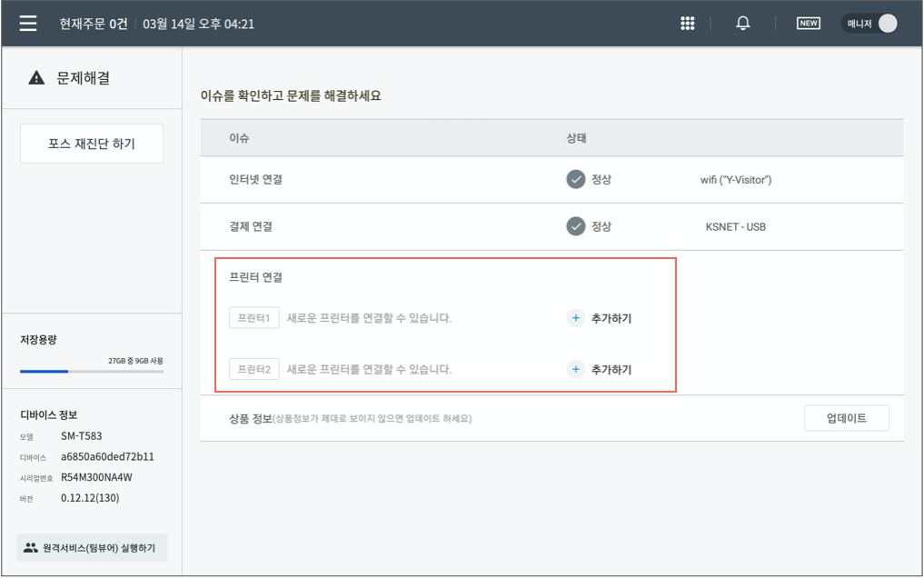Click the 결제 연결 status check icon
924x578 pixels.
pyautogui.click(x=576, y=226)
